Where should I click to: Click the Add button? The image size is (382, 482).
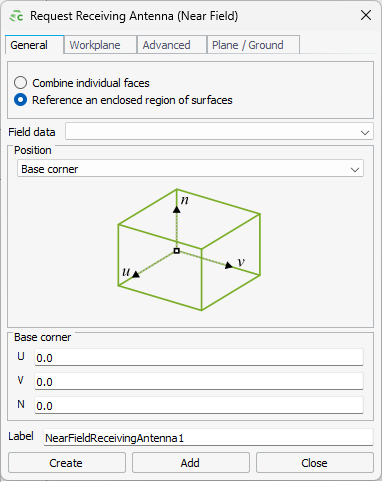click(191, 463)
